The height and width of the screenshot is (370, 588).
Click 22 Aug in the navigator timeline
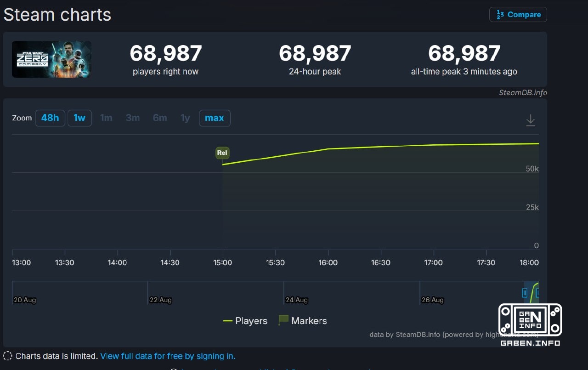(160, 300)
